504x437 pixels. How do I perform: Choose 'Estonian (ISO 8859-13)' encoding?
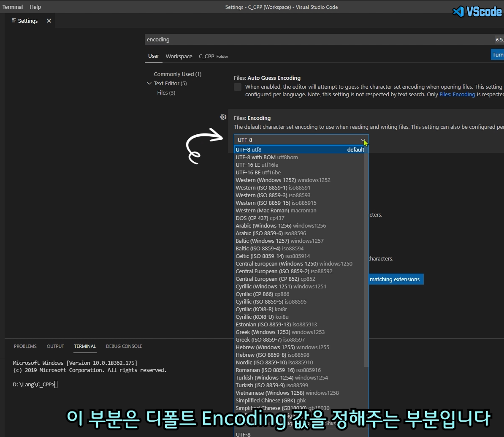[300, 325]
